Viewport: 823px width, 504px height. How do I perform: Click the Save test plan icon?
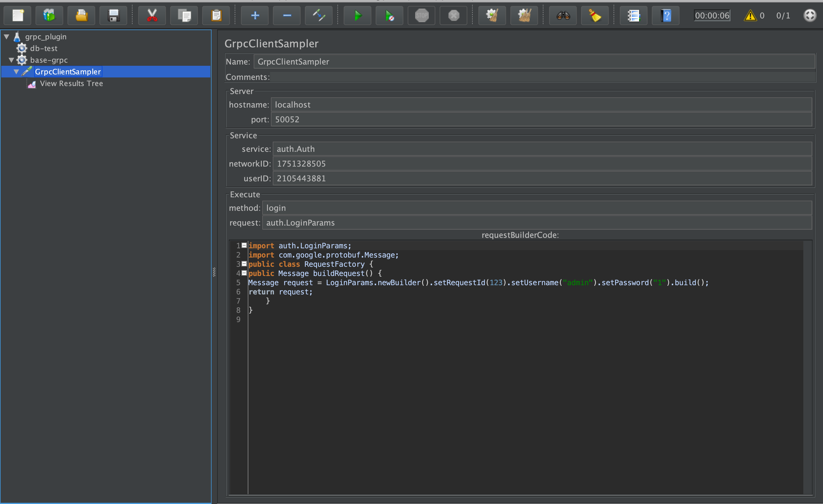tap(113, 15)
